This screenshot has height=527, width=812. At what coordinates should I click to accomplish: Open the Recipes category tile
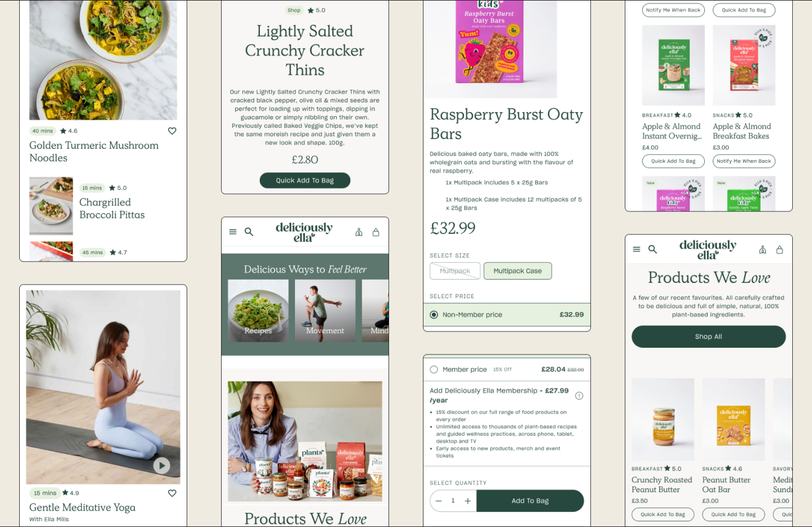258,311
